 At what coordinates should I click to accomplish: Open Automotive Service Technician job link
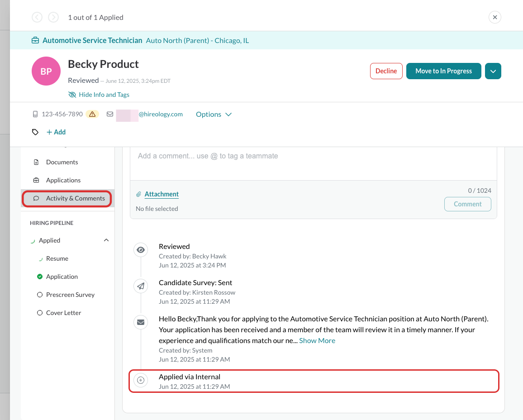point(92,40)
